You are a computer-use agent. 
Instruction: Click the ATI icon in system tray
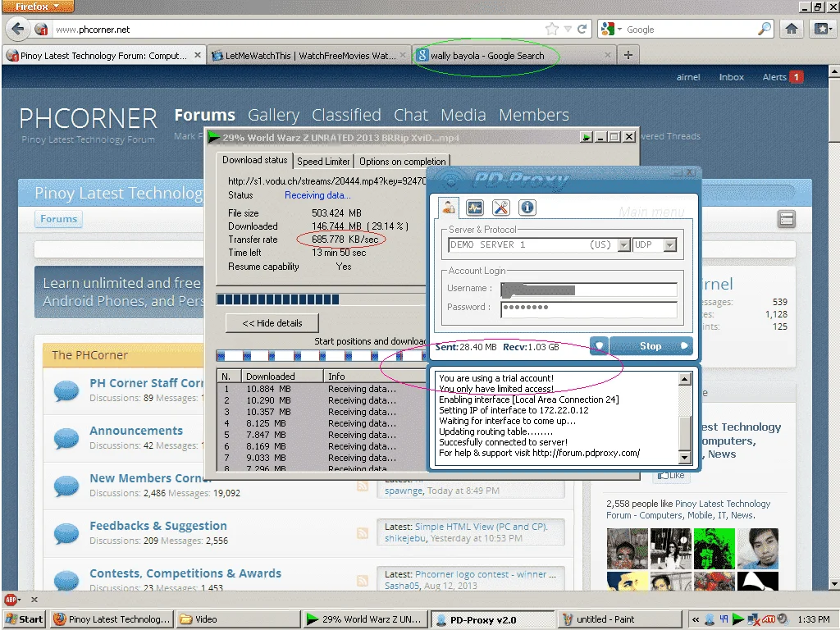click(x=768, y=619)
